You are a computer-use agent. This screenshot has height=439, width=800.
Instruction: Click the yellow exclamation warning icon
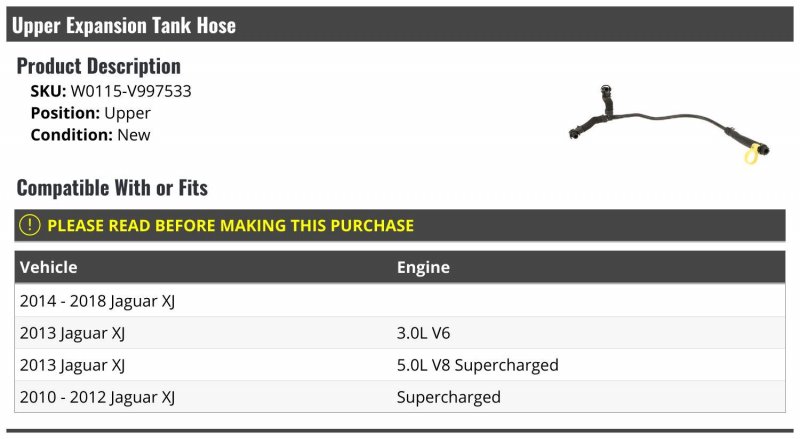click(30, 225)
